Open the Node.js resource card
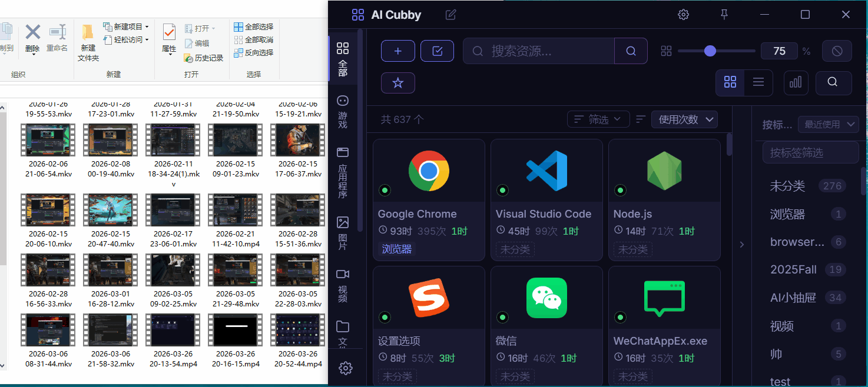The image size is (868, 387). click(664, 199)
